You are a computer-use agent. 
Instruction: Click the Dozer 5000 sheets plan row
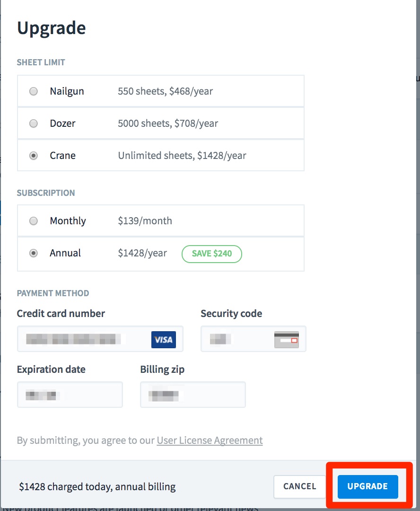[161, 123]
